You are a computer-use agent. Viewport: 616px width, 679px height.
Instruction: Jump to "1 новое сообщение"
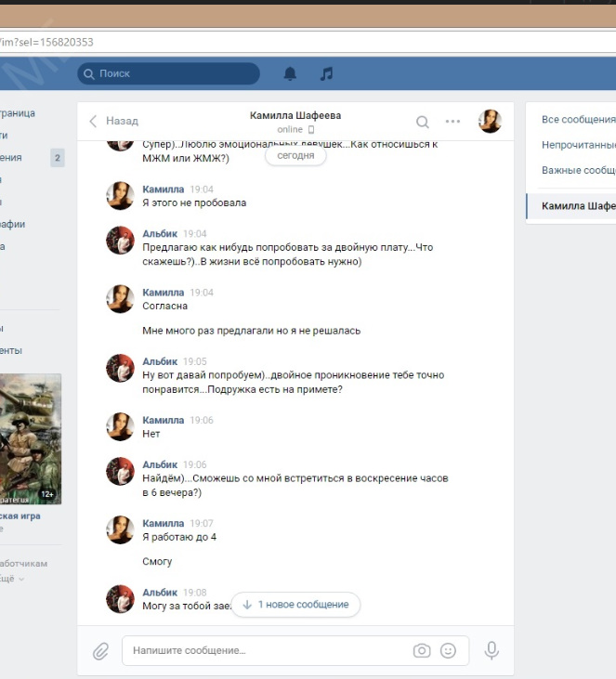click(x=295, y=605)
